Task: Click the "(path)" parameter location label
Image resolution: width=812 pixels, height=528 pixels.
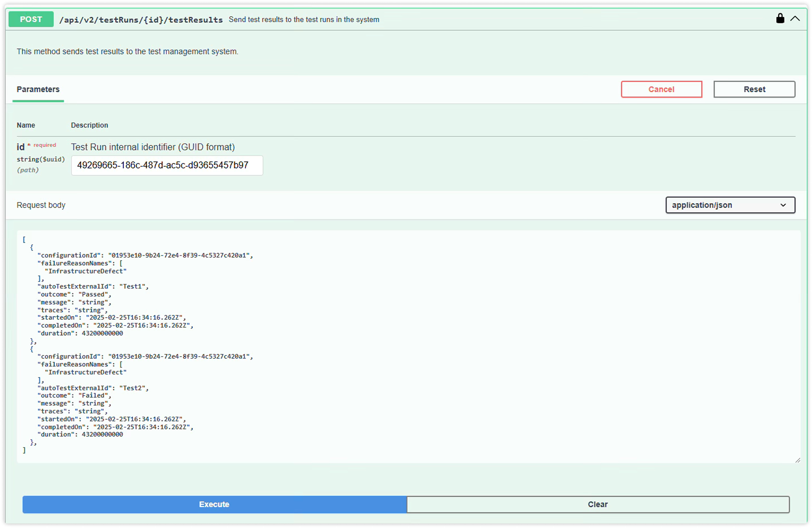Action: point(28,170)
